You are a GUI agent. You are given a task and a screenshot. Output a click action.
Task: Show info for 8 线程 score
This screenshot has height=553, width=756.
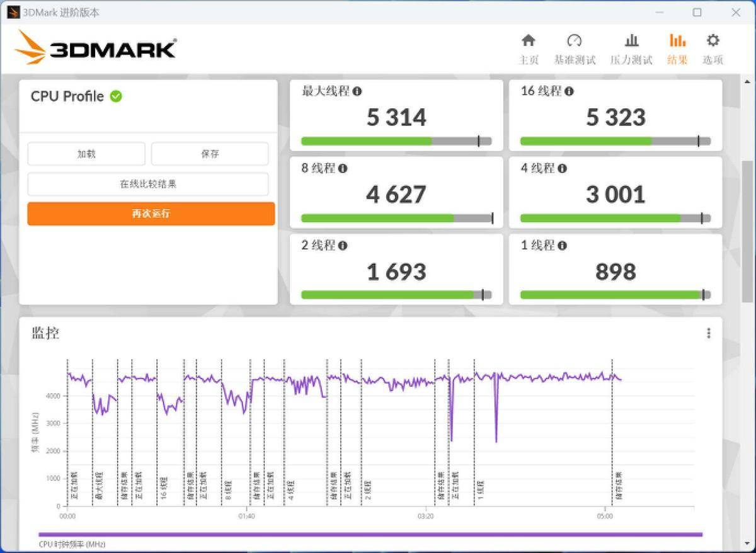click(x=343, y=169)
